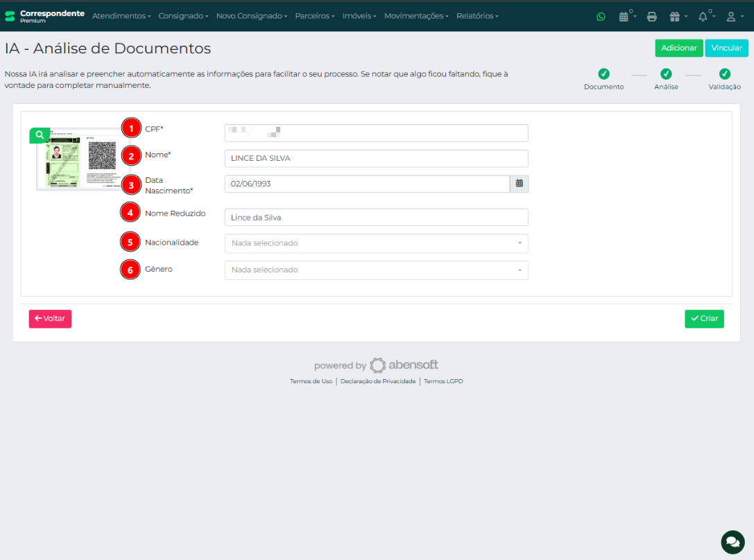This screenshot has height=560, width=754.
Task: Open the Relatórios menu
Action: click(x=477, y=16)
